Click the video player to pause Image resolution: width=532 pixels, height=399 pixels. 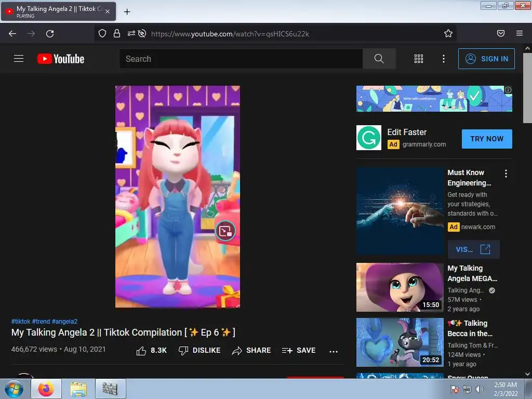click(178, 196)
